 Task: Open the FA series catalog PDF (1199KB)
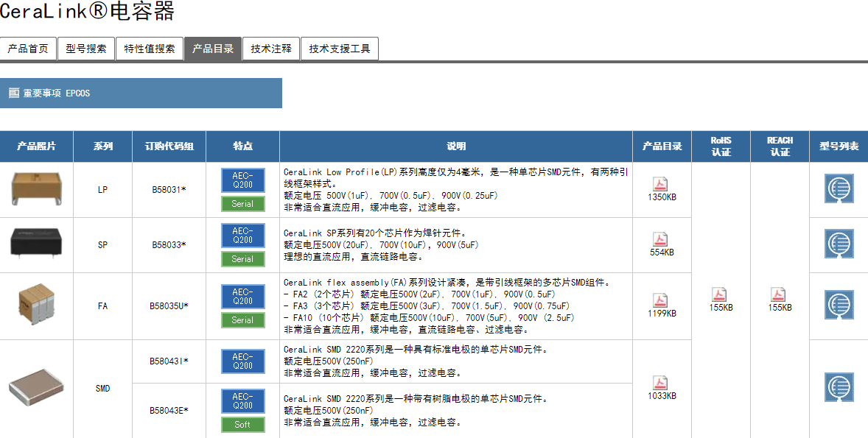coord(661,300)
